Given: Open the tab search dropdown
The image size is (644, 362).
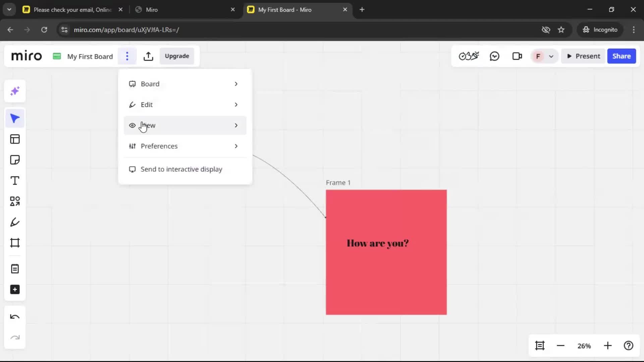Looking at the screenshot, I should tap(9, 9).
